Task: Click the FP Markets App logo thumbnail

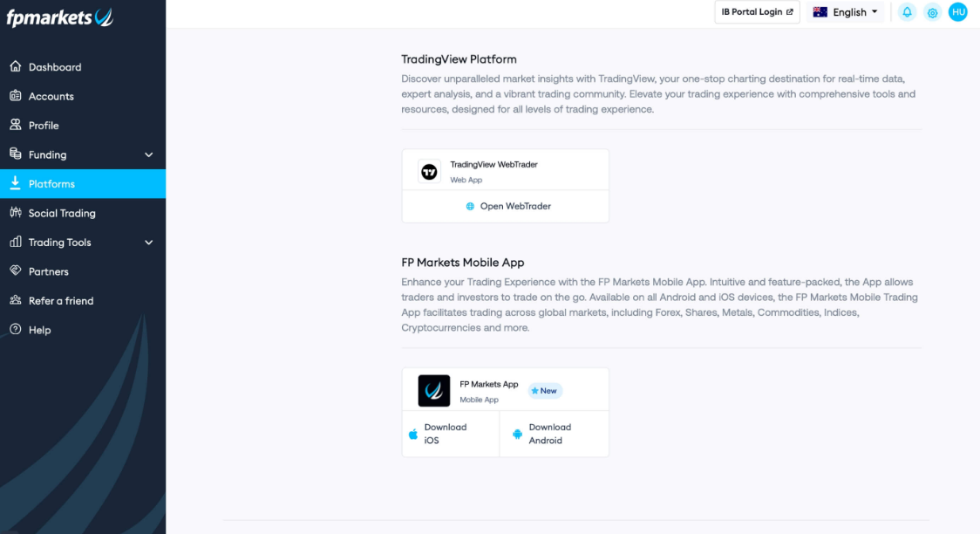Action: (x=433, y=391)
